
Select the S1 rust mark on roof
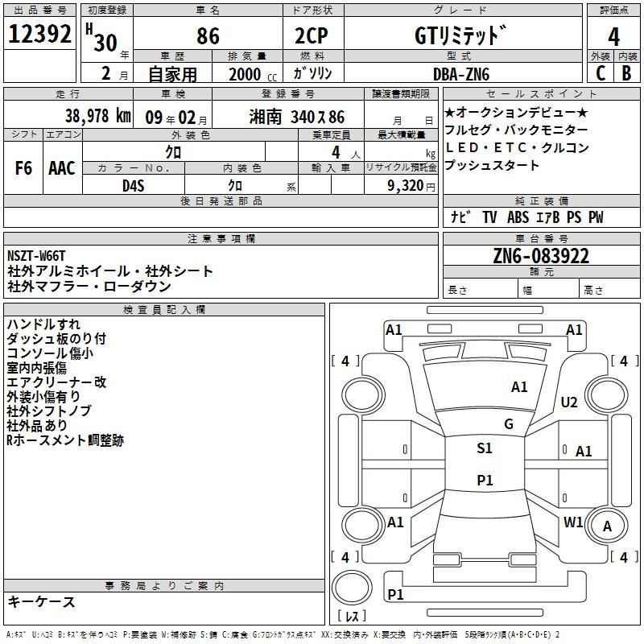pyautogui.click(x=485, y=448)
